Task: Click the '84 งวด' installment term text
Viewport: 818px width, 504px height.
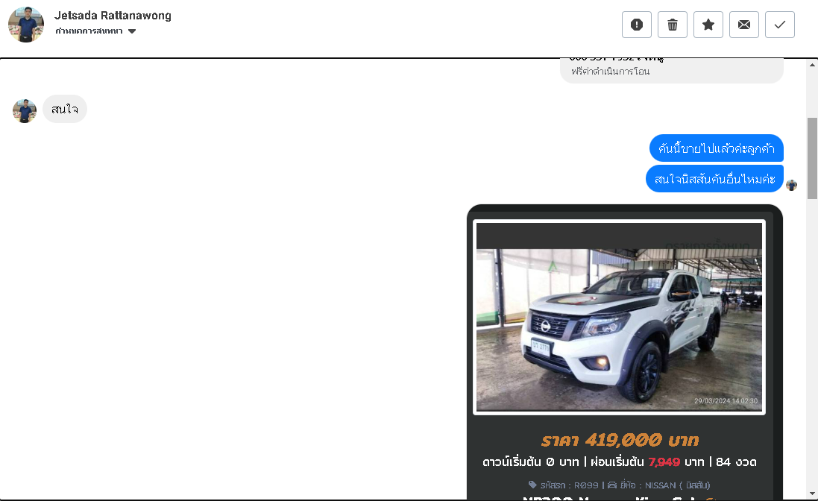Action: pos(736,462)
